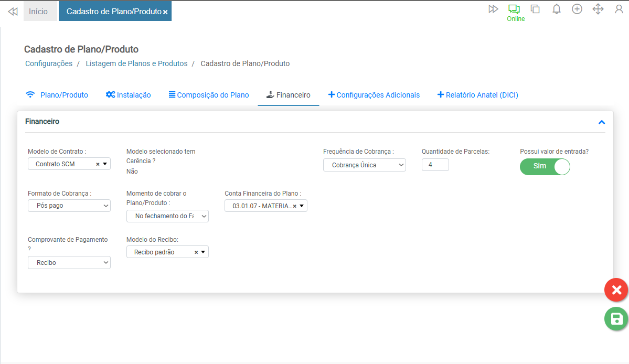Open the Configurações Adicionais tab
The image size is (629, 364).
[374, 95]
